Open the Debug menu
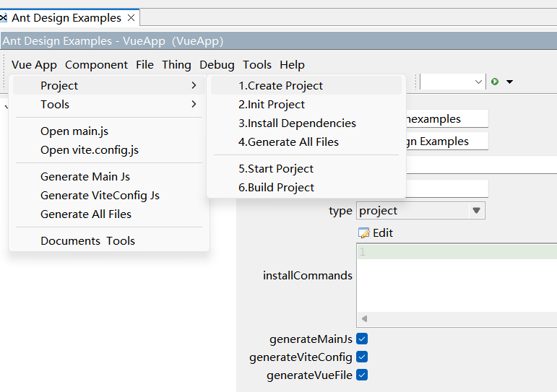 (217, 65)
